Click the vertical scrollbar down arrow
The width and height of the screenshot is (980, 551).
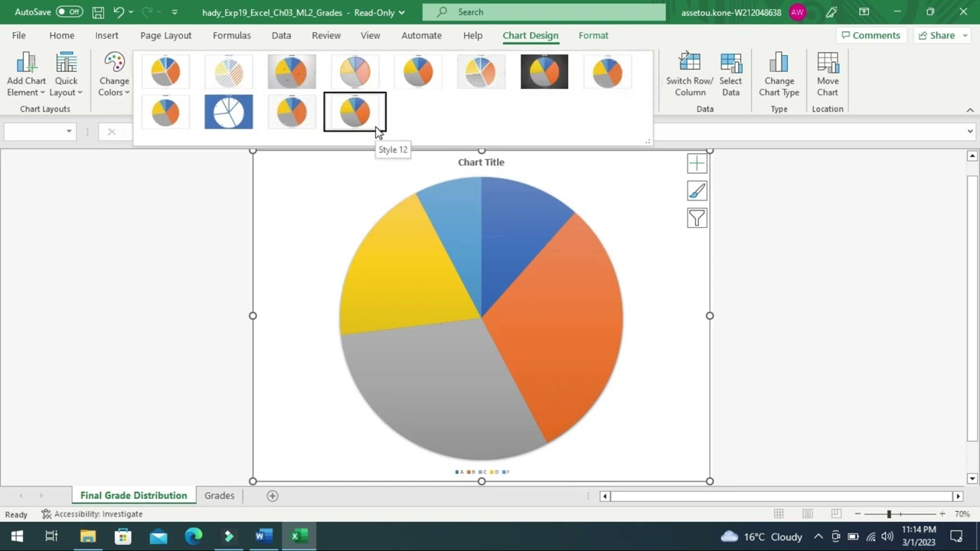pos(972,479)
